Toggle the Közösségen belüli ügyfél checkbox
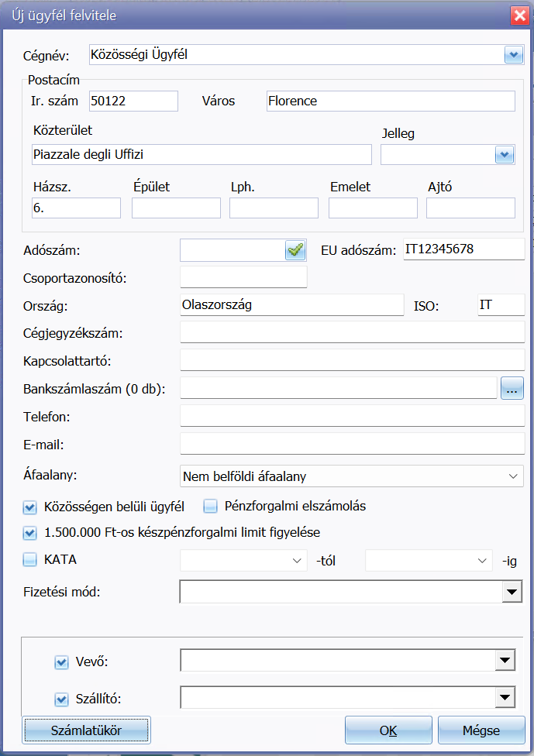Image resolution: width=534 pixels, height=756 pixels. click(30, 507)
